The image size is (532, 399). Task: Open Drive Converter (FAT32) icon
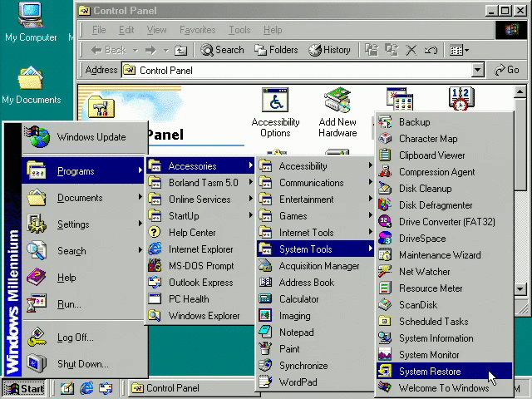[385, 222]
